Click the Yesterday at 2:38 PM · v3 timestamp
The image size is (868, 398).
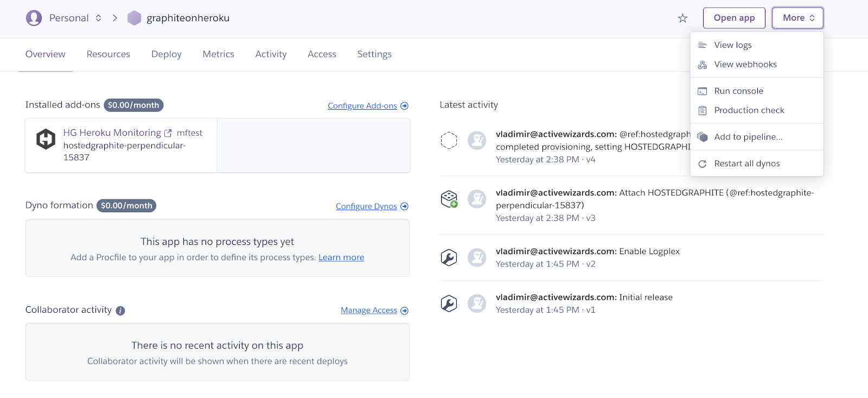[546, 218]
